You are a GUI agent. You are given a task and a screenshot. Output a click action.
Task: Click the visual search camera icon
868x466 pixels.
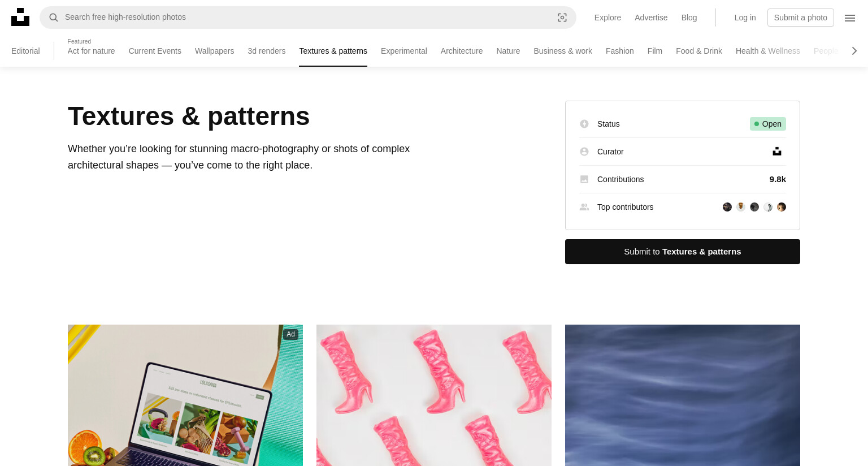pyautogui.click(x=562, y=18)
